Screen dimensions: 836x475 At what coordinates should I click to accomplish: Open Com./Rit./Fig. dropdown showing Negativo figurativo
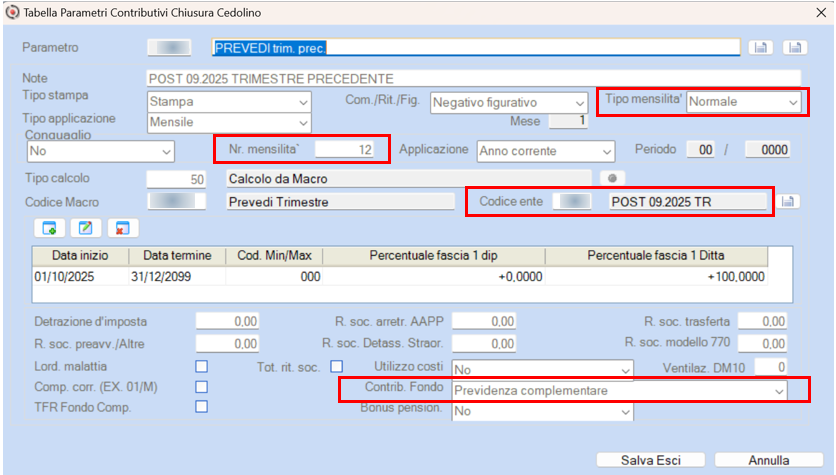(509, 102)
